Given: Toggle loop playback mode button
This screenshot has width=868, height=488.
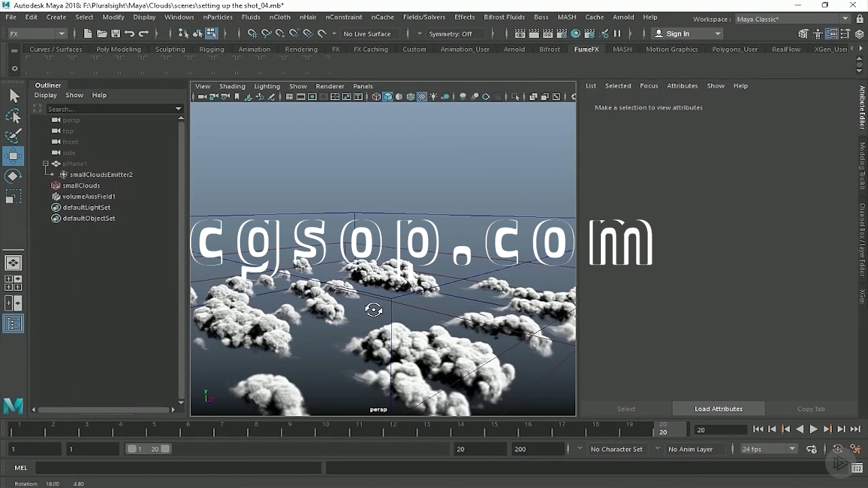Looking at the screenshot, I should pyautogui.click(x=812, y=449).
